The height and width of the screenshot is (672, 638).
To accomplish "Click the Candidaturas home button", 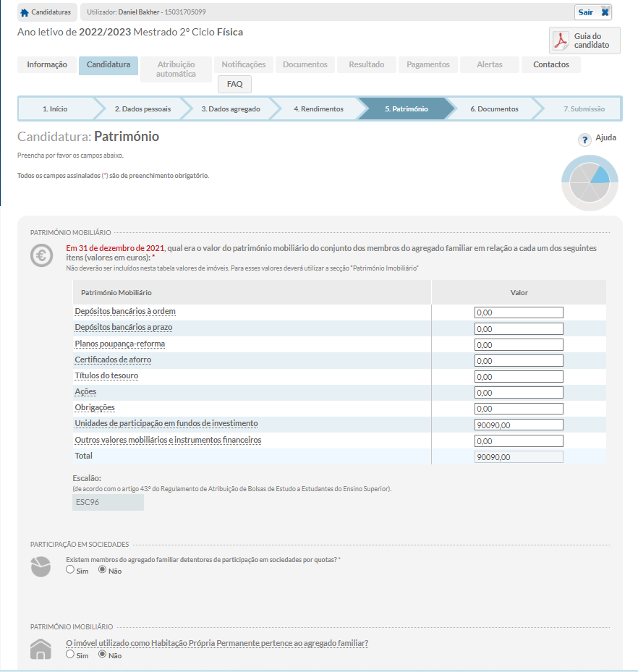I will point(47,12).
